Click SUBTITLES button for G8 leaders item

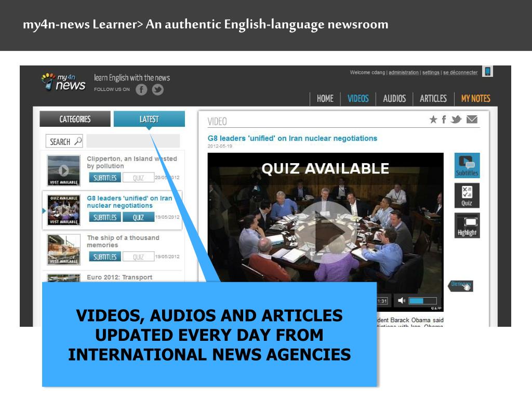105,217
